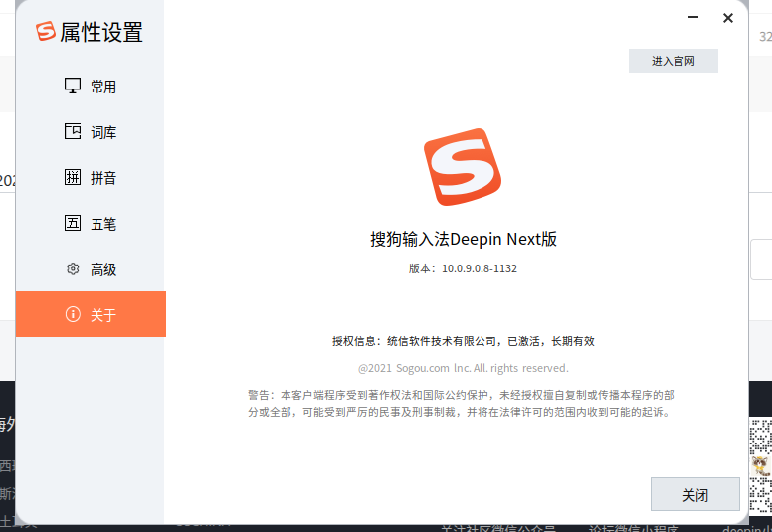
Task: Click the 拼 pinyin icon
Action: 73,177
